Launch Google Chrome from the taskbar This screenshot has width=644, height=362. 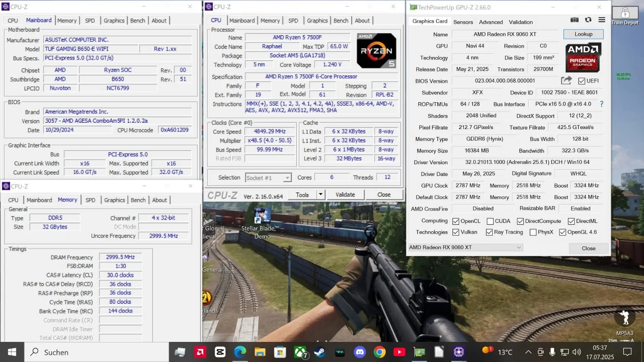coord(379,352)
